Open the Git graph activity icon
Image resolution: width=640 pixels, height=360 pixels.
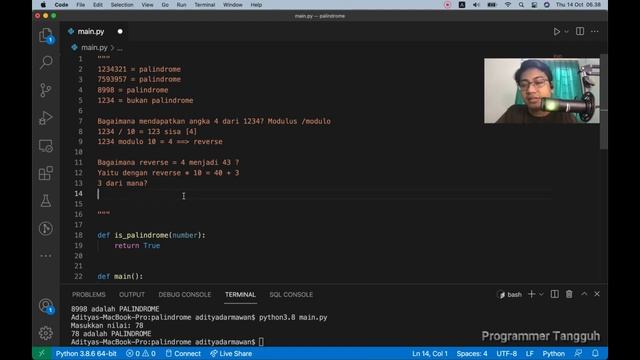tap(46, 229)
